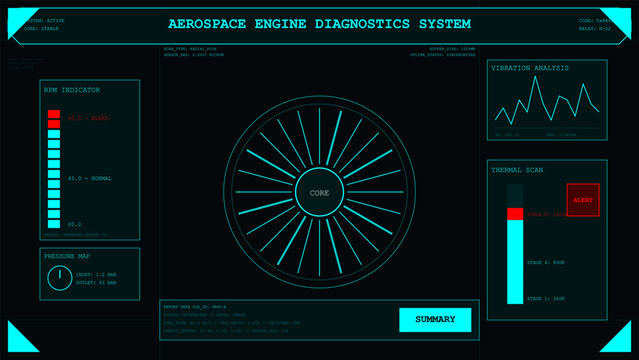The width and height of the screenshot is (639, 360).
Task: Click the 'UPLINK_STATUS: SYNCHRONIZED' text
Action: pyautogui.click(x=443, y=55)
